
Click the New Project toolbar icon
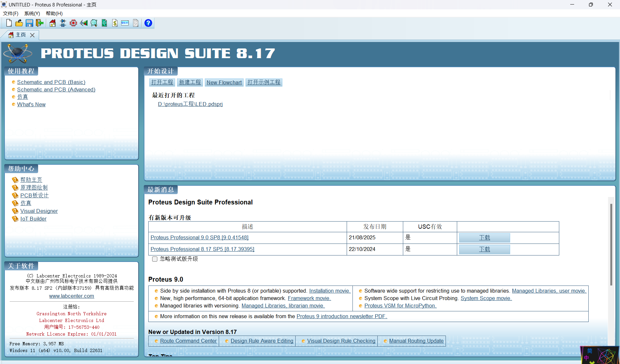9,23
